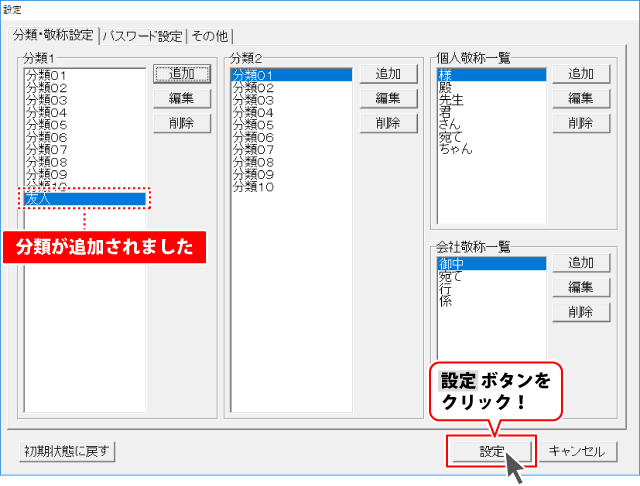Open the その他 tab
640x486 pixels.
click(210, 36)
